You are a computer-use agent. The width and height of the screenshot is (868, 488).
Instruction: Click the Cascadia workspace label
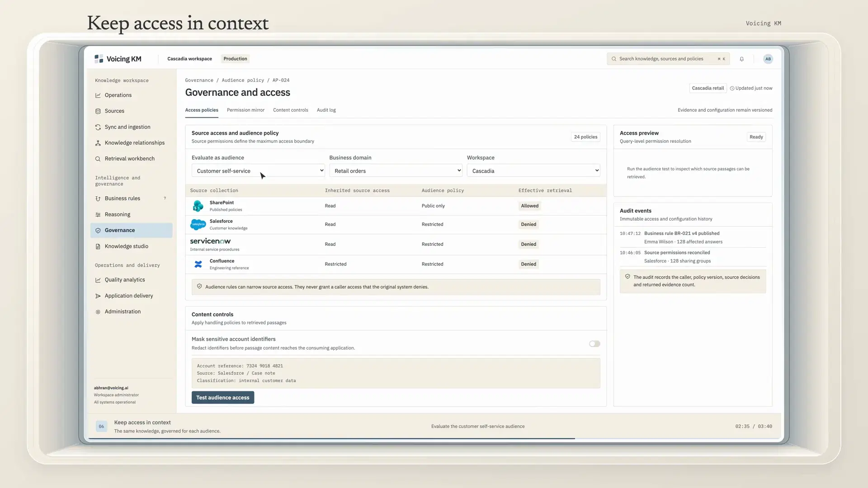click(x=189, y=59)
